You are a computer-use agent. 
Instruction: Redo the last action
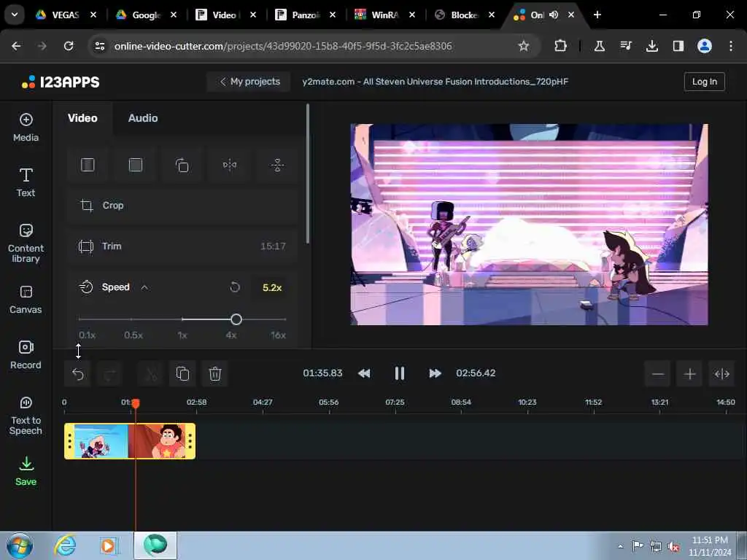[x=109, y=374]
